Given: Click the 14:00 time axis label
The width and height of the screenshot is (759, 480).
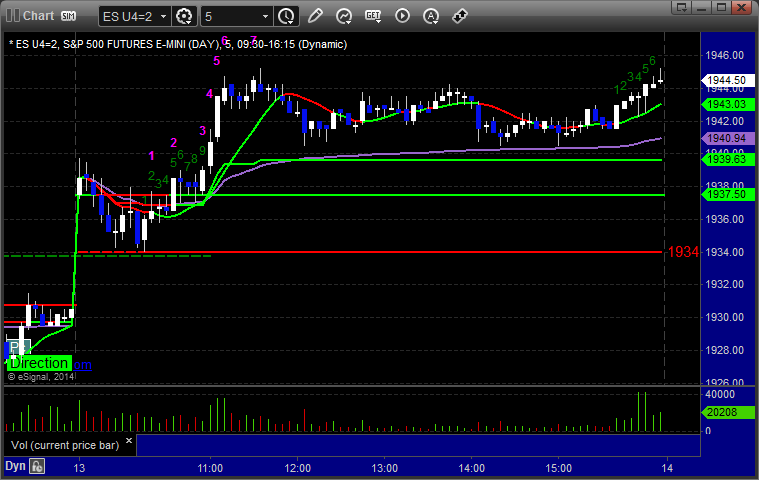Looking at the screenshot, I should 472,468.
